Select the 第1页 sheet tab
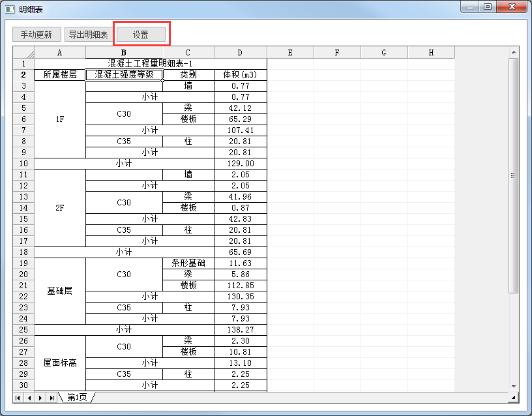Screen dimensions: 532x416 coord(77,397)
